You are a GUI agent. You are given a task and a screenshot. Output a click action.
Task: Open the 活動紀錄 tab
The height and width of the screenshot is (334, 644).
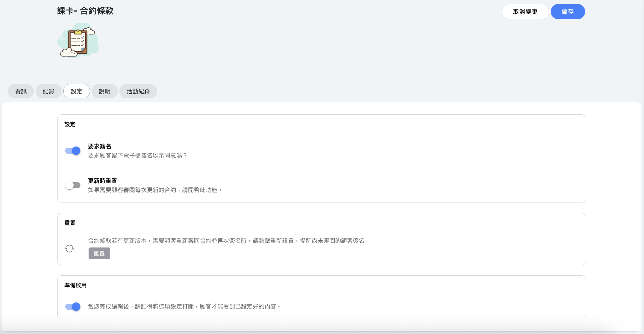pos(138,91)
